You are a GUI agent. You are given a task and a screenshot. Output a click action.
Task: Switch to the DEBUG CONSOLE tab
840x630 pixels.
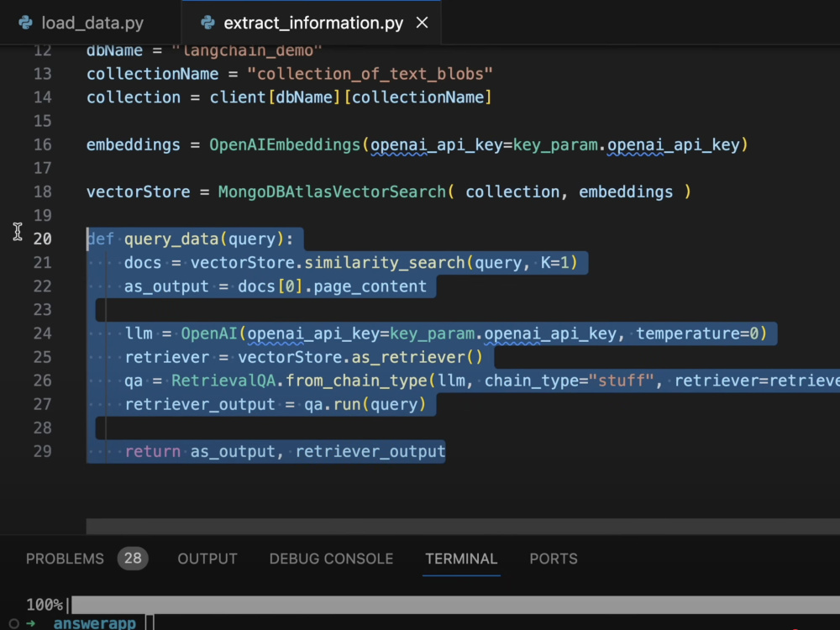[331, 559]
